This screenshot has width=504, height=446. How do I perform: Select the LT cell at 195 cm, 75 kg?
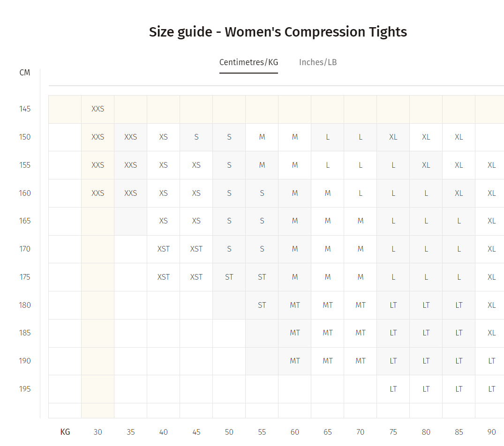coord(393,389)
